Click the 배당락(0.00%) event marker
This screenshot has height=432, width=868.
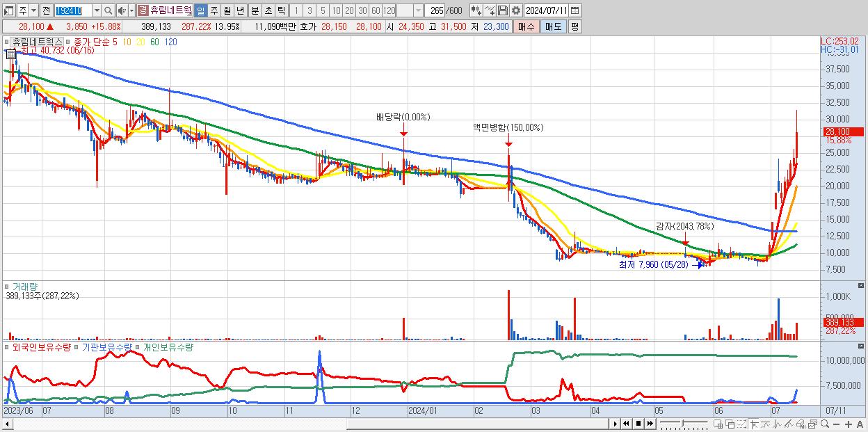click(403, 117)
